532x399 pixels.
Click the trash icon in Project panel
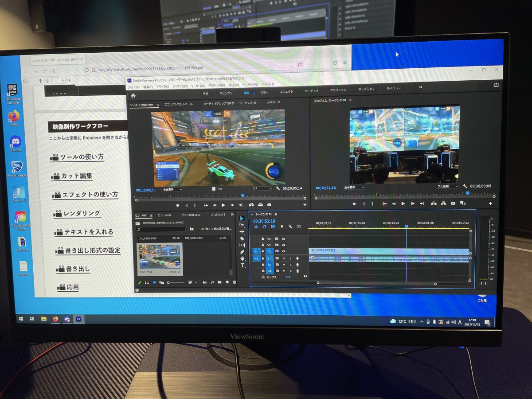pos(235,282)
